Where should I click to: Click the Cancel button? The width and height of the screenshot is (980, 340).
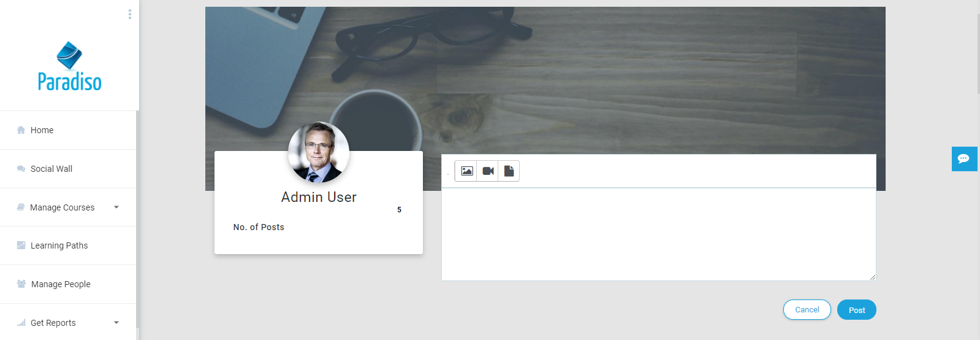pos(807,310)
